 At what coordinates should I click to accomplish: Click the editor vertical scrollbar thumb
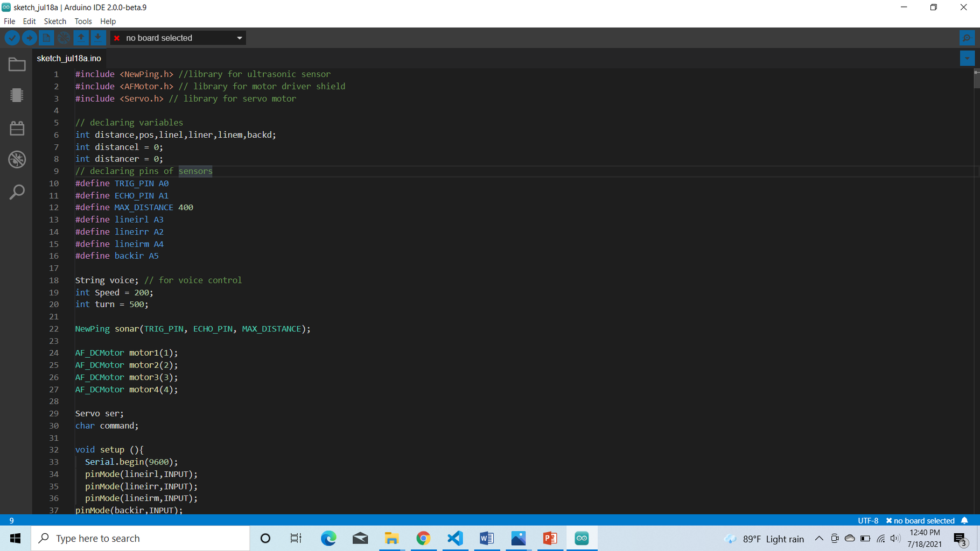976,79
